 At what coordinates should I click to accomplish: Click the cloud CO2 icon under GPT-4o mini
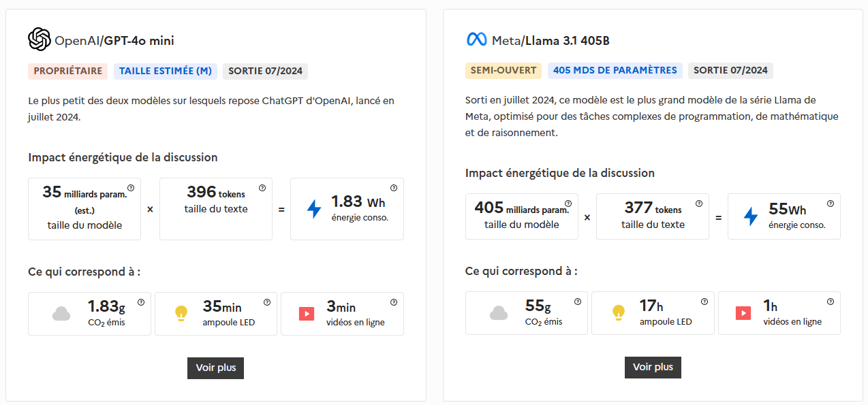[x=61, y=314]
